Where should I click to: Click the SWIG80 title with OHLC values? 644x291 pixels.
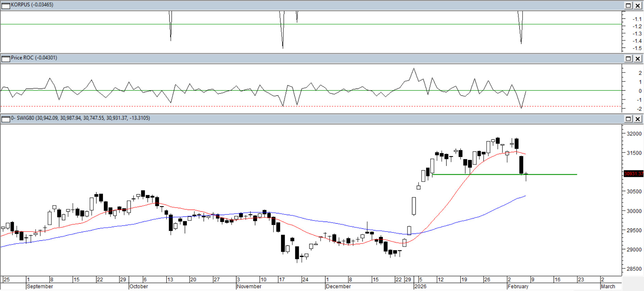click(80, 118)
